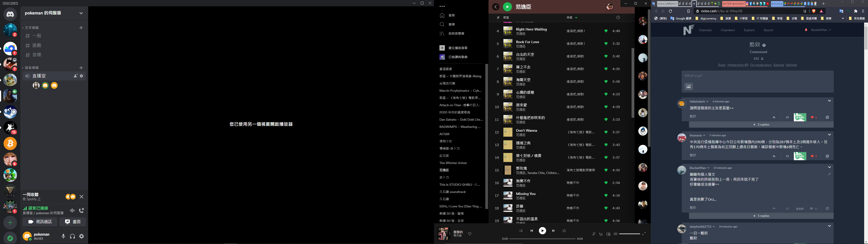Screen dimensions: 868x244
Task: Like the currently playing song 甜甜的
Action: coord(470,234)
